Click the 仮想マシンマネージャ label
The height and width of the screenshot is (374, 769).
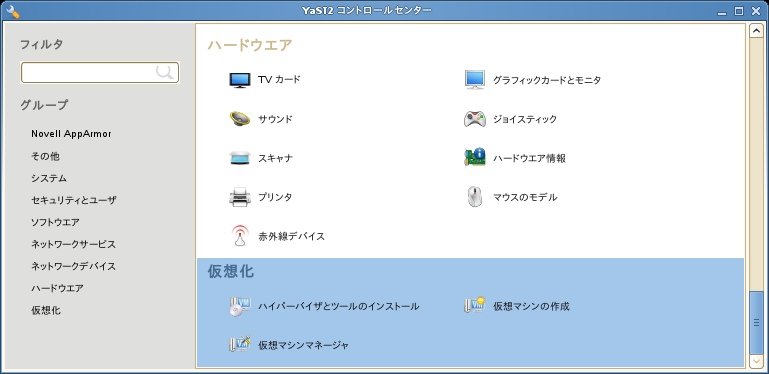pyautogui.click(x=304, y=346)
